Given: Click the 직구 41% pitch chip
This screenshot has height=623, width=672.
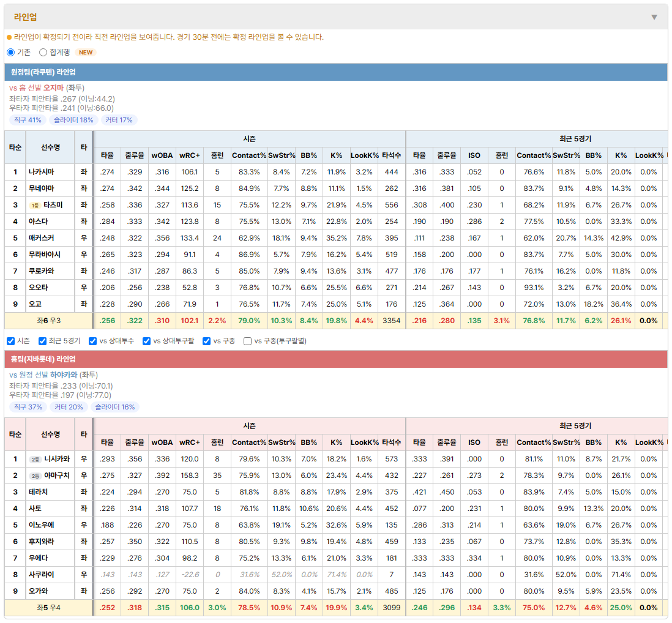Looking at the screenshot, I should 28,120.
